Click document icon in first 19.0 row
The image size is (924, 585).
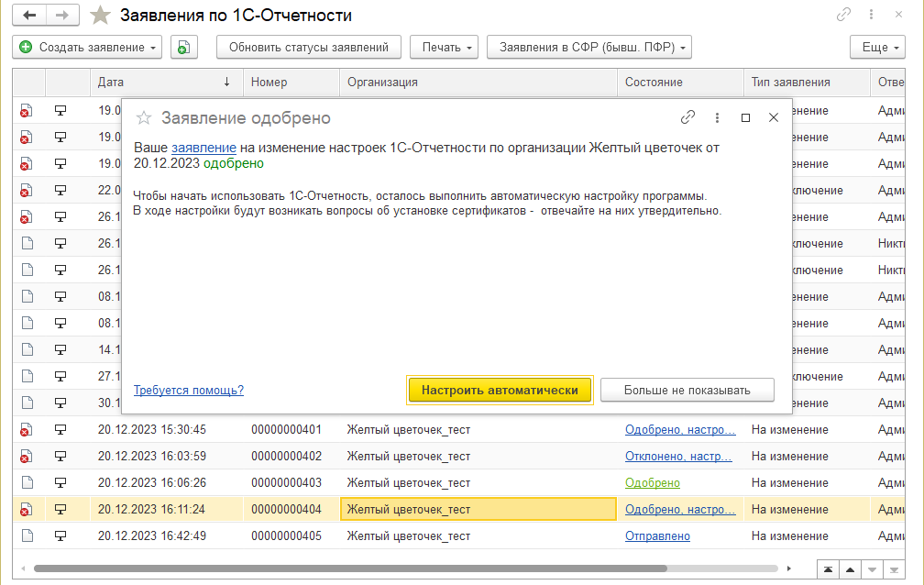26,111
